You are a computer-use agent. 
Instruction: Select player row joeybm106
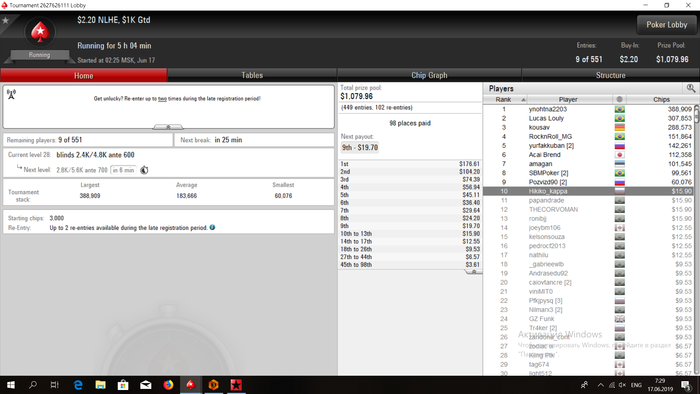(588, 228)
